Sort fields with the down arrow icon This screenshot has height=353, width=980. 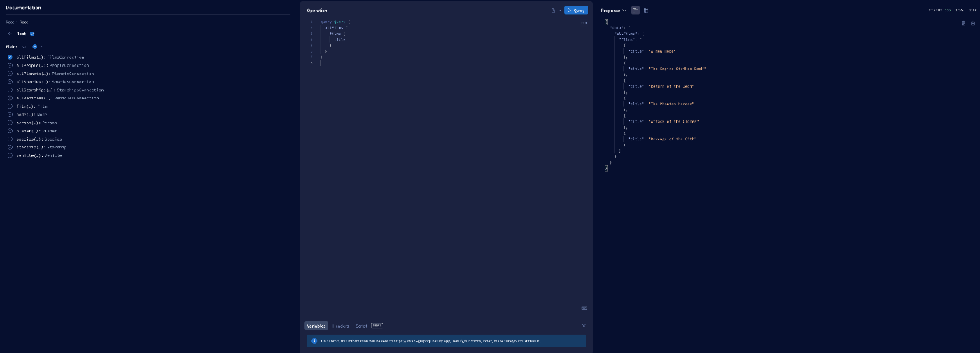pyautogui.click(x=24, y=46)
